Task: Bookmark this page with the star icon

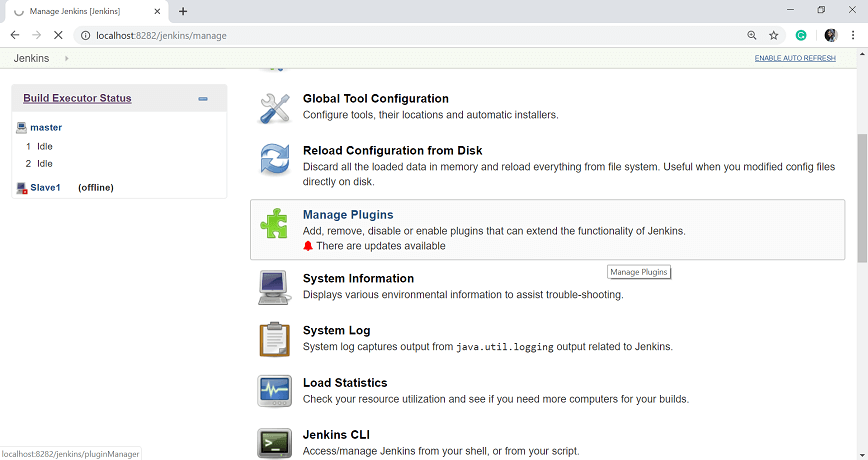Action: pos(773,35)
